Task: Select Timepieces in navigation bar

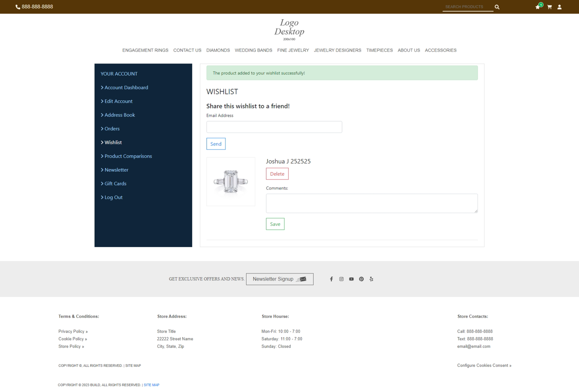Action: (379, 50)
